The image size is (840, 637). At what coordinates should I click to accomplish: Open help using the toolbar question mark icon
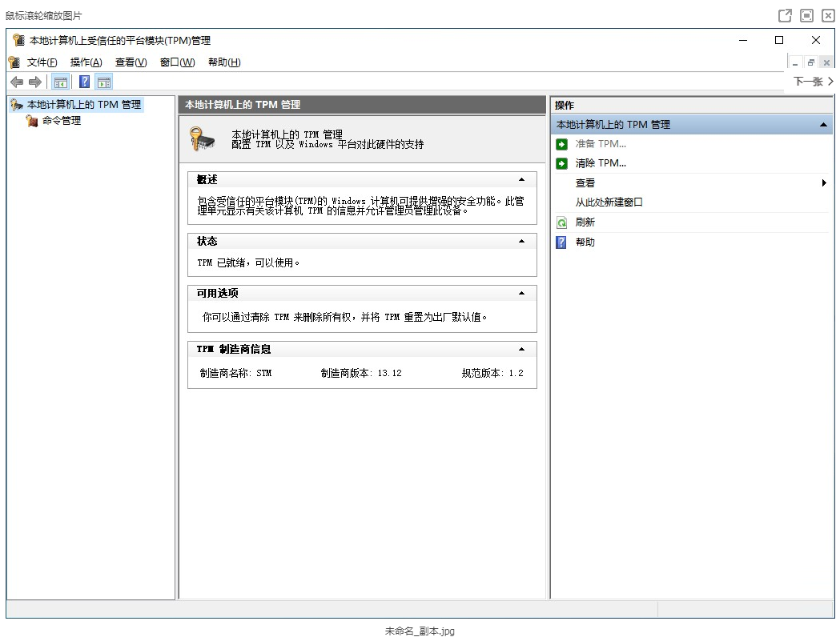(84, 82)
